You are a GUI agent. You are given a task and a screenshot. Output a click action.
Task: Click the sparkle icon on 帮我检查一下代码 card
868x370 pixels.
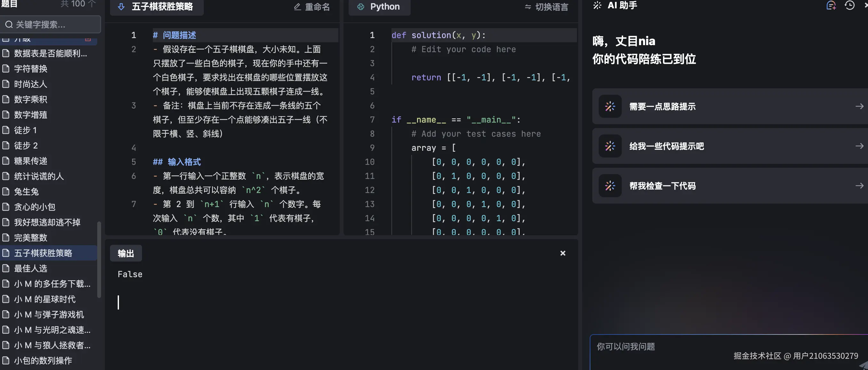pyautogui.click(x=610, y=186)
